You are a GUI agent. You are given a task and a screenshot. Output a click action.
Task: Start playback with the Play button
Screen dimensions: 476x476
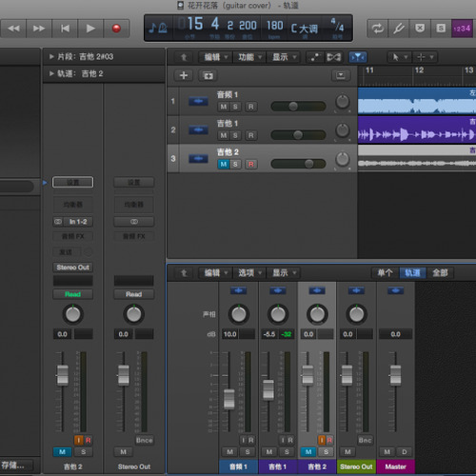(90, 29)
